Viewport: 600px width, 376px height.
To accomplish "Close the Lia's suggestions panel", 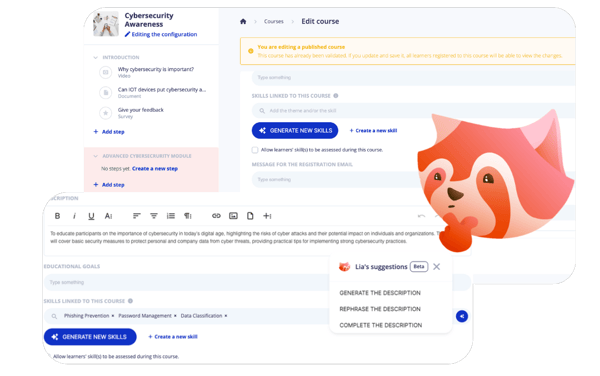I will [436, 267].
